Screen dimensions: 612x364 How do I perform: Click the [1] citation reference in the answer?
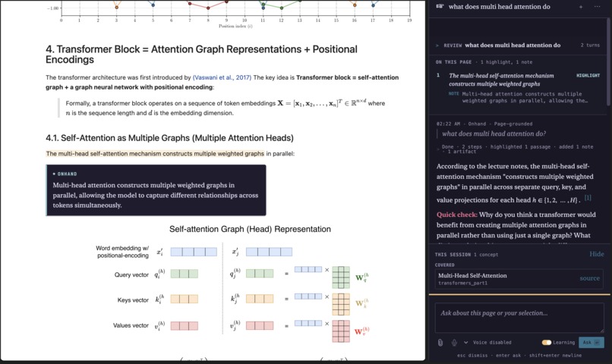(588, 198)
